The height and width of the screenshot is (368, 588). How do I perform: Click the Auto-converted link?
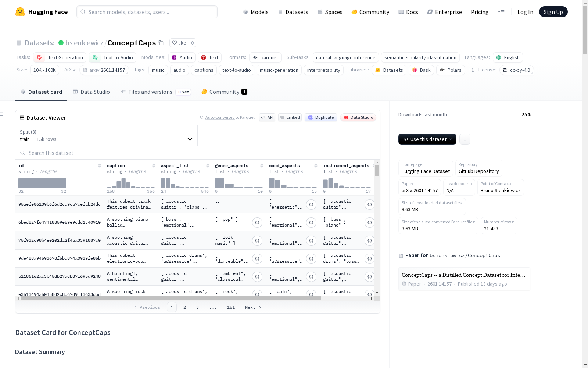tap(220, 117)
